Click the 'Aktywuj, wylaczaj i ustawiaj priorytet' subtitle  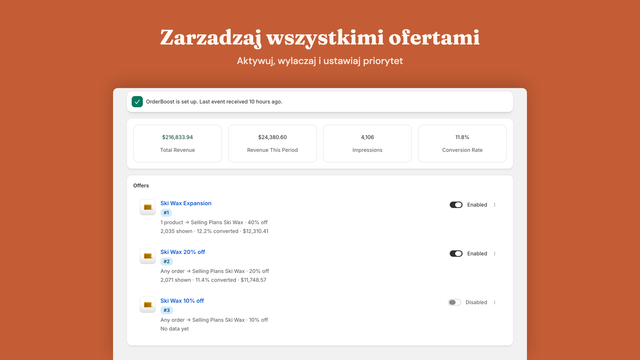(x=320, y=61)
